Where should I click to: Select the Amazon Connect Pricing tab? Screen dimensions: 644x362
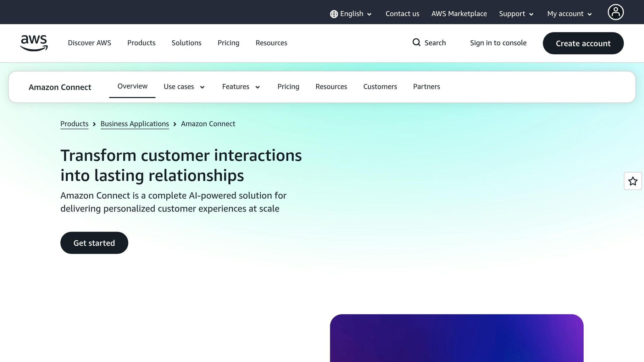(x=288, y=87)
